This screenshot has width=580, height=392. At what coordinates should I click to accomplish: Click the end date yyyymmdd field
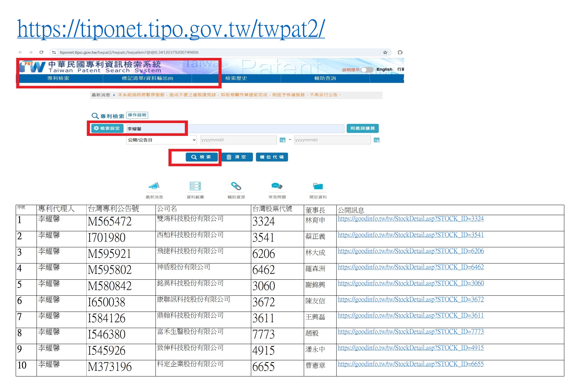(332, 140)
